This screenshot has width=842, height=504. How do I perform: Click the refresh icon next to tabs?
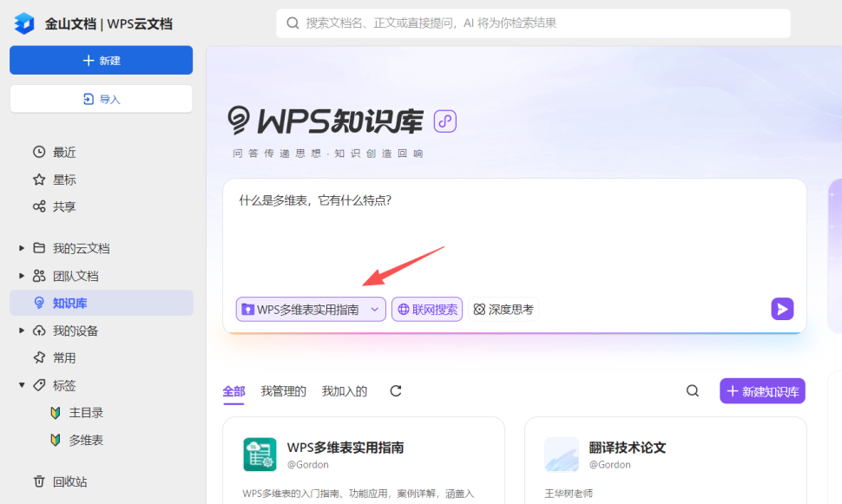pyautogui.click(x=396, y=390)
